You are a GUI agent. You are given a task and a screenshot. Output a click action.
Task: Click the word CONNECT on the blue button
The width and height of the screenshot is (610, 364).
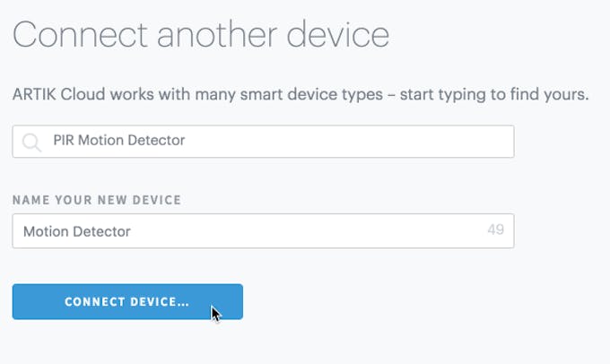[95, 302]
